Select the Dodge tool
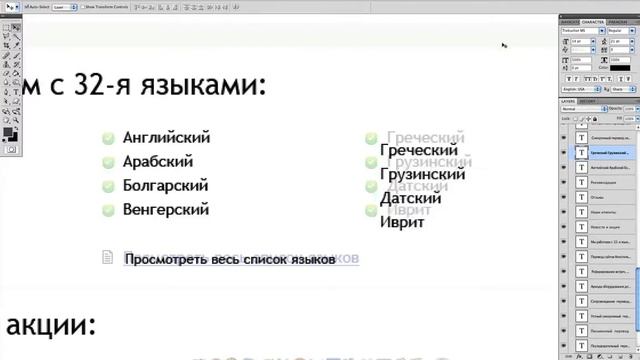640x360 pixels. (x=16, y=83)
